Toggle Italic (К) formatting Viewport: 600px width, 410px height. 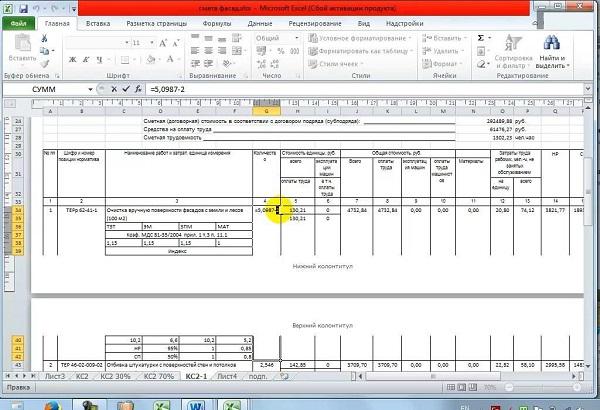click(86, 59)
